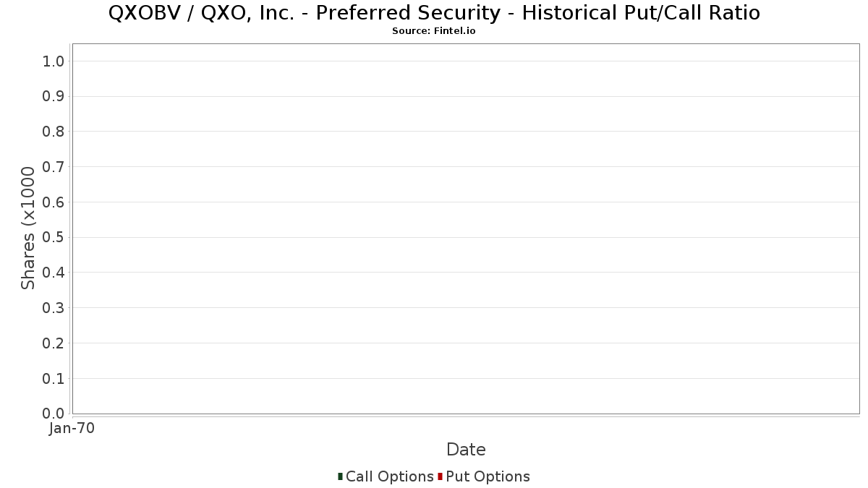This screenshot has width=868, height=488.
Task: Click the 1.0 y-axis tick label
Action: coord(54,61)
